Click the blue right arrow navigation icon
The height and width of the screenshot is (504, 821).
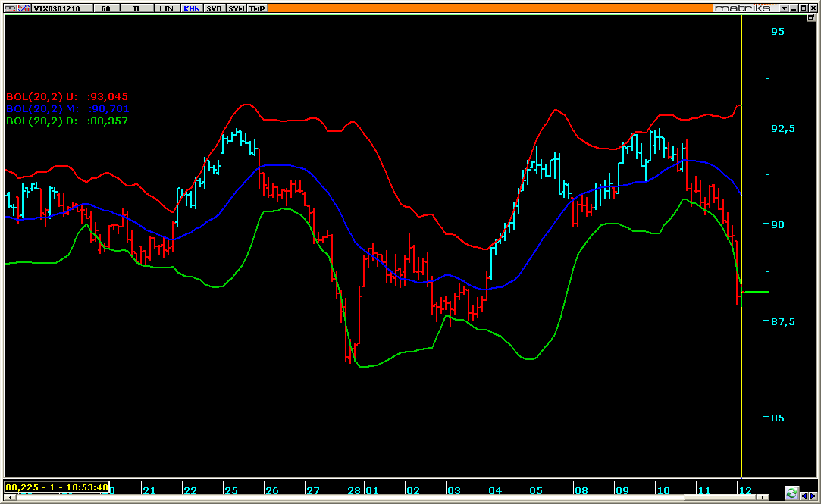pos(813,494)
